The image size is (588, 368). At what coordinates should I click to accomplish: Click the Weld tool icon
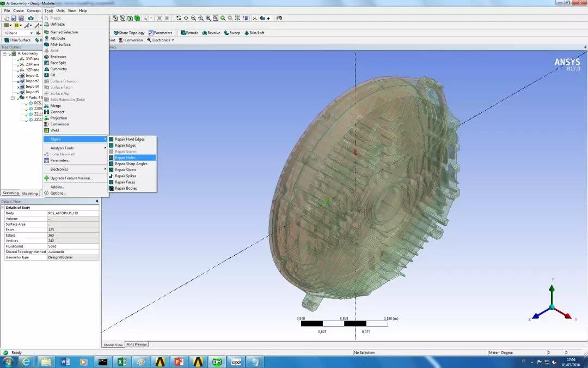coord(46,130)
